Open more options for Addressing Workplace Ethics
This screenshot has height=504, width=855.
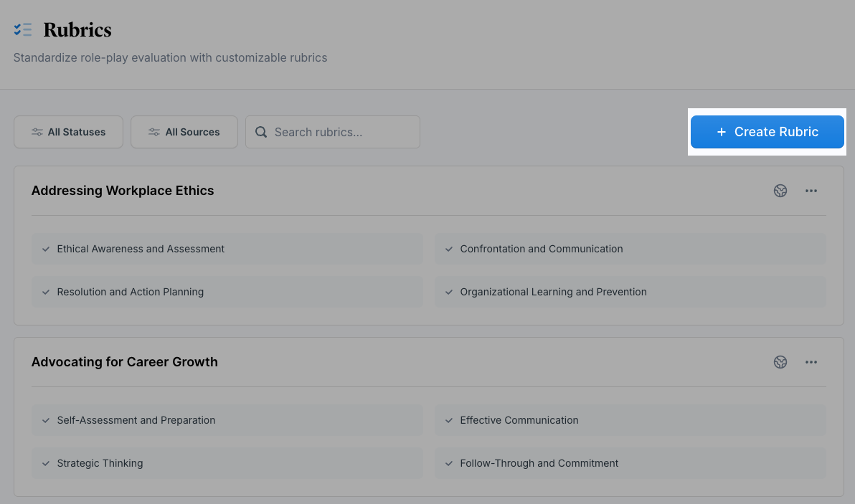click(811, 191)
